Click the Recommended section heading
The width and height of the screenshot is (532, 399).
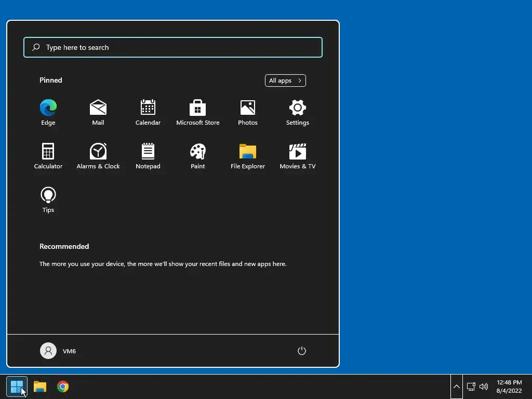64,246
